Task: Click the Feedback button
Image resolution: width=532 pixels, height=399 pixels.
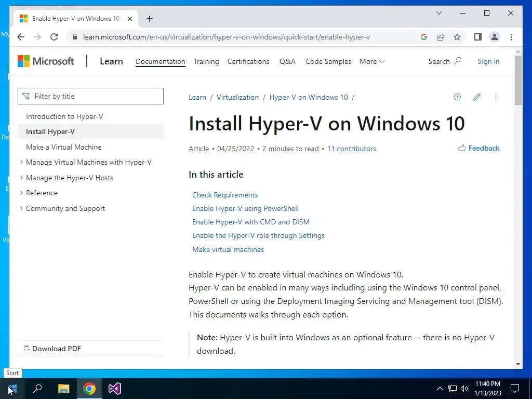Action: [478, 148]
